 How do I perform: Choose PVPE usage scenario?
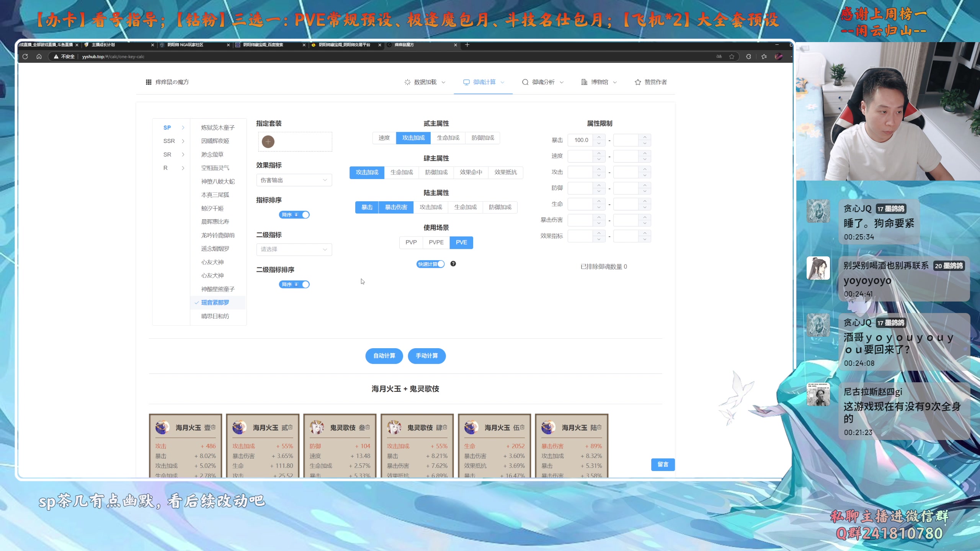(436, 243)
